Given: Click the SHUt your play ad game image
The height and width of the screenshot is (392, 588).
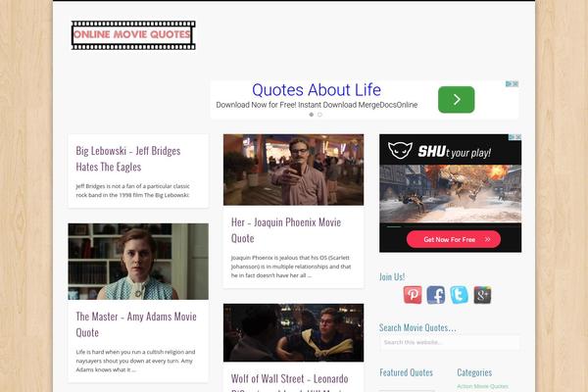Looking at the screenshot, I should click(x=450, y=194).
